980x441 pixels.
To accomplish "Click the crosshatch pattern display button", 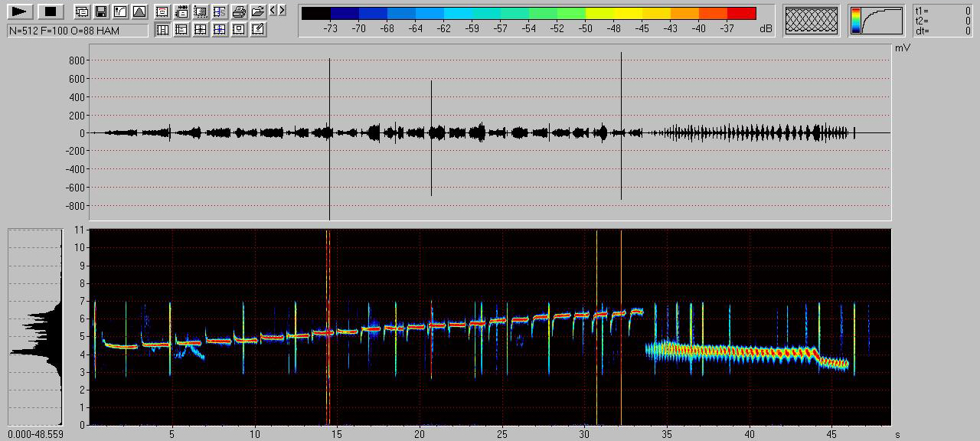I will [x=812, y=21].
